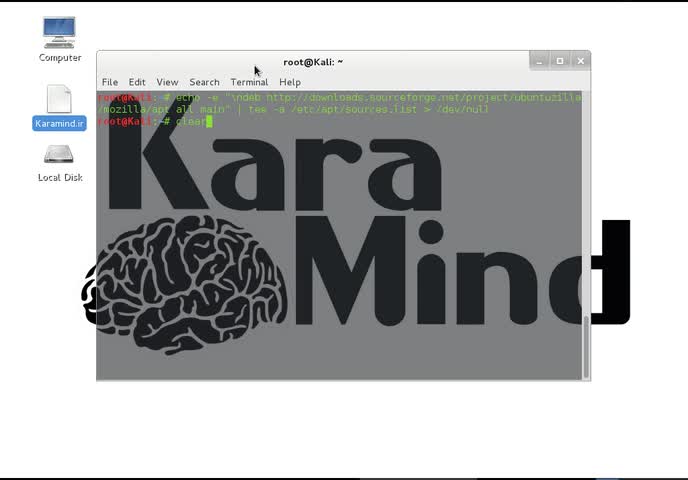Click the terminal vertical scrollbar handle
This screenshot has height=480, width=688.
pyautogui.click(x=586, y=347)
